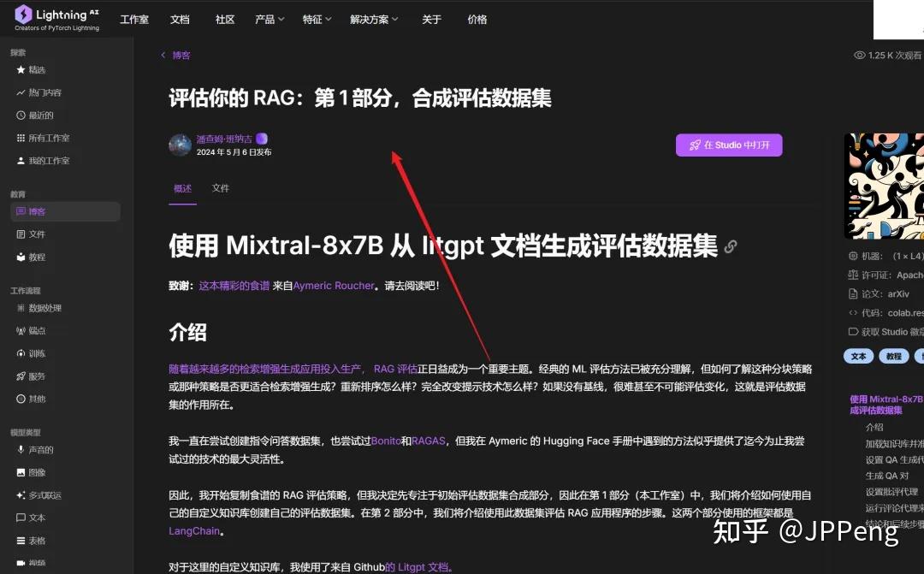924x574 pixels.
Task: Select the 精选 star icon in sidebar
Action: click(x=19, y=69)
